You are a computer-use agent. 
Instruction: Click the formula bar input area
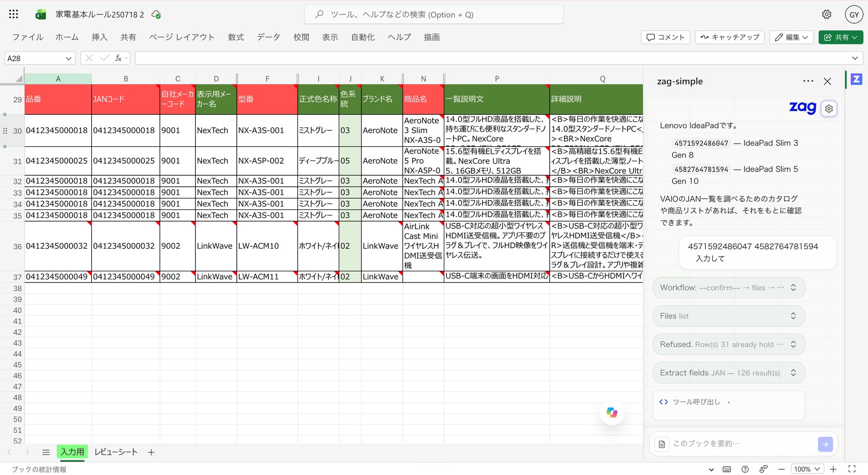tap(492, 58)
